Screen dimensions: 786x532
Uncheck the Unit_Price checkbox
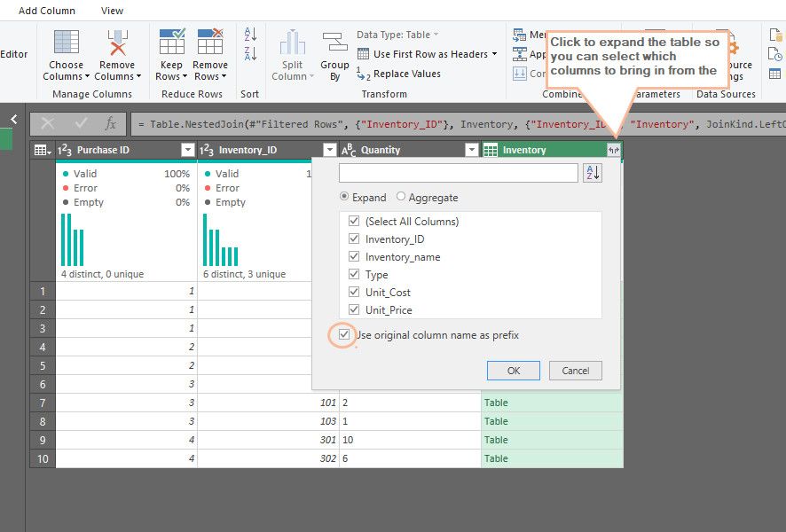pos(354,309)
